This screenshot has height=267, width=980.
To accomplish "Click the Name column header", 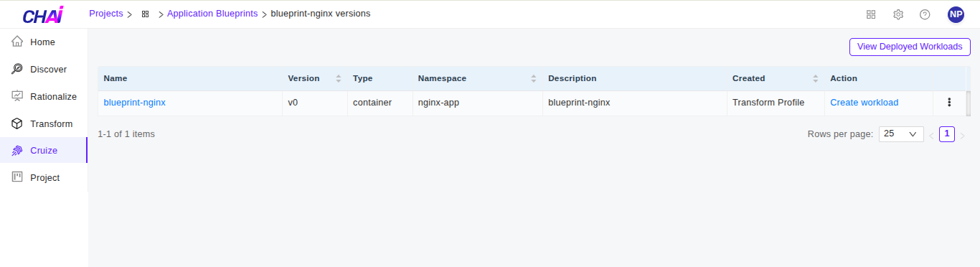I will point(189,78).
